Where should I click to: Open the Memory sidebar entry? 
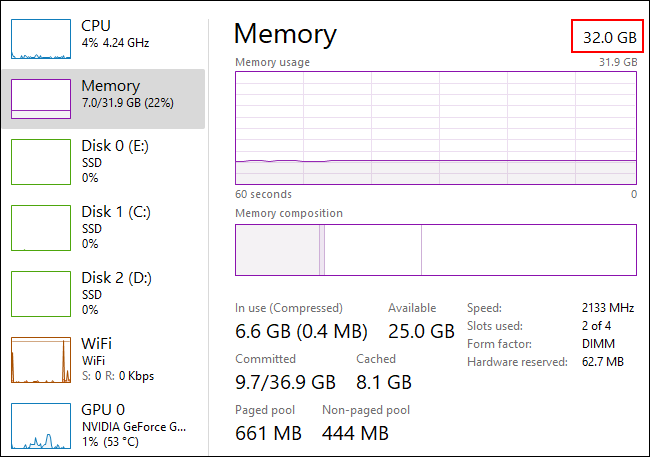[x=103, y=99]
